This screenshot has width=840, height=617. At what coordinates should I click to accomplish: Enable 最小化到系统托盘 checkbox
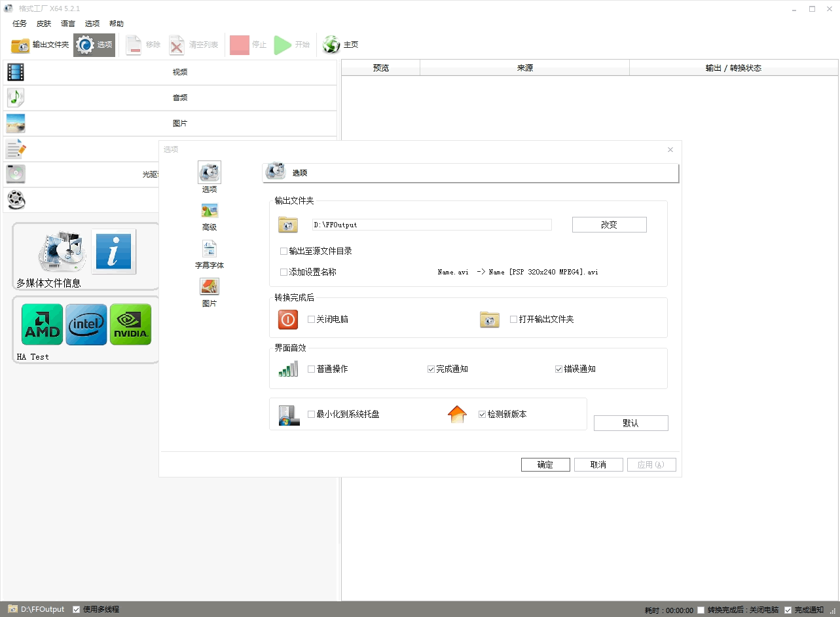pos(312,415)
